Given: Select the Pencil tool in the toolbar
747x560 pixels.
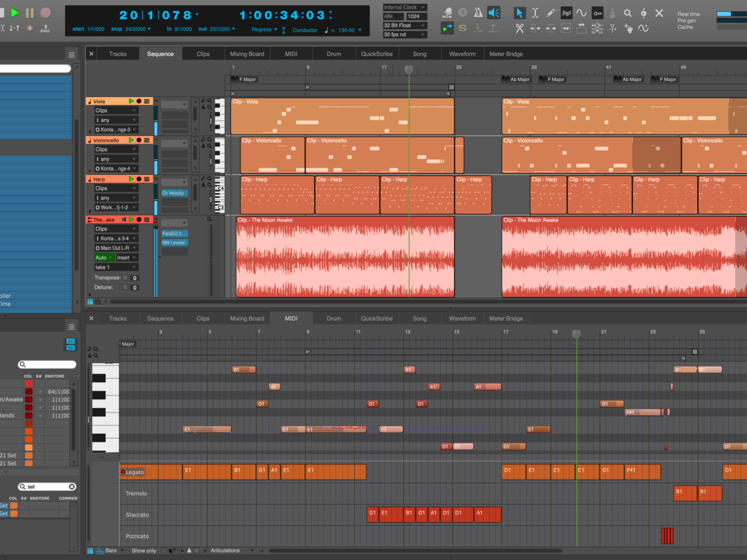Looking at the screenshot, I should pos(550,13).
